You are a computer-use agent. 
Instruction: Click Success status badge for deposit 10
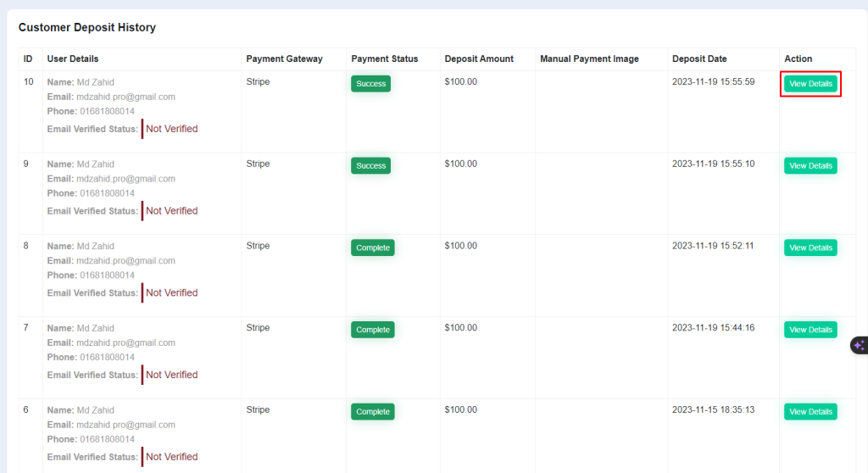[x=371, y=84]
